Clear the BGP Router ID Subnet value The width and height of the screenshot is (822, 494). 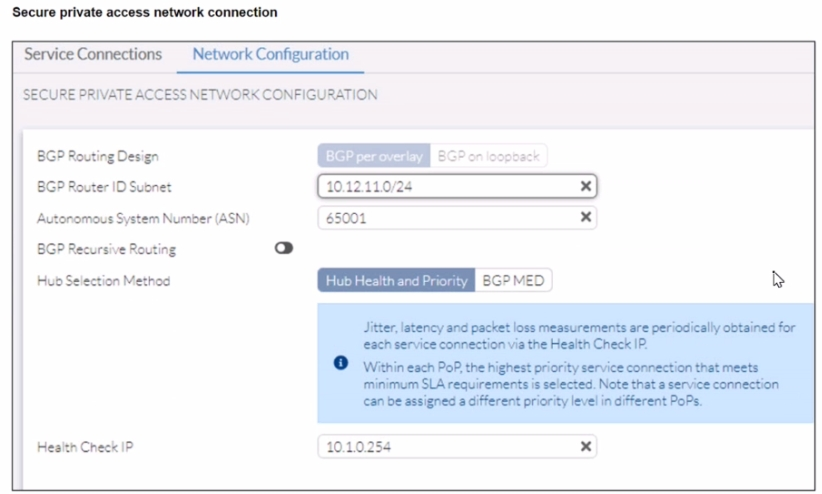pos(586,186)
